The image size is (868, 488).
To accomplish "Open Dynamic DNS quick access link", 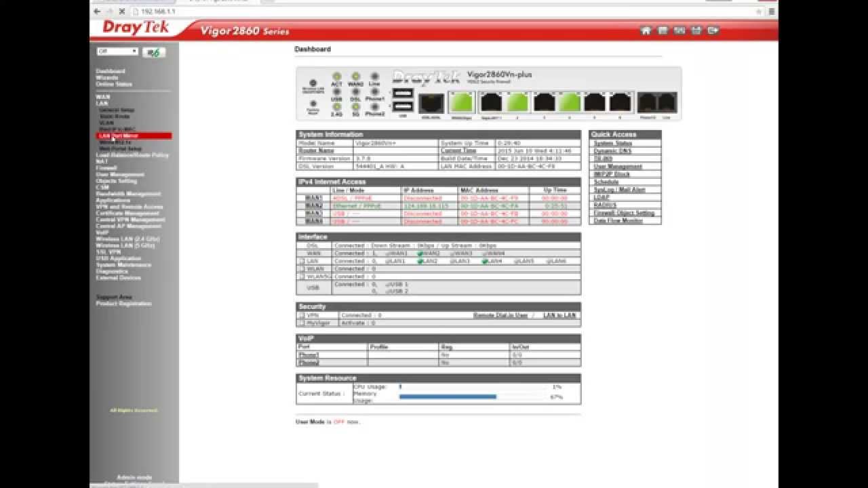I will click(x=612, y=151).
